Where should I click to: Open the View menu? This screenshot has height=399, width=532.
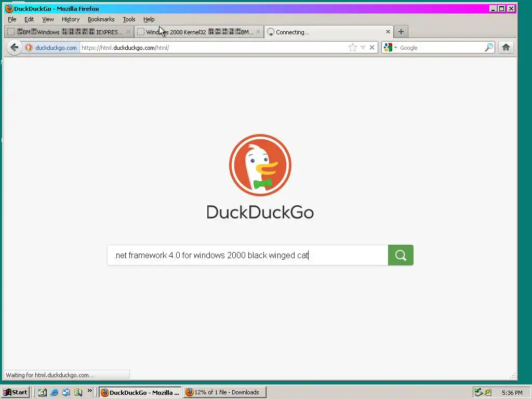(48, 19)
